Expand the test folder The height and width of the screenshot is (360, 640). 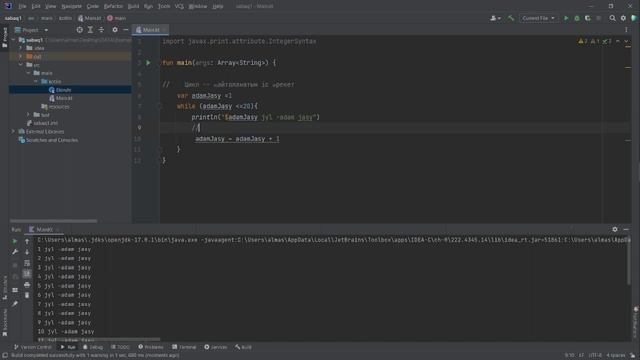pyautogui.click(x=28, y=115)
